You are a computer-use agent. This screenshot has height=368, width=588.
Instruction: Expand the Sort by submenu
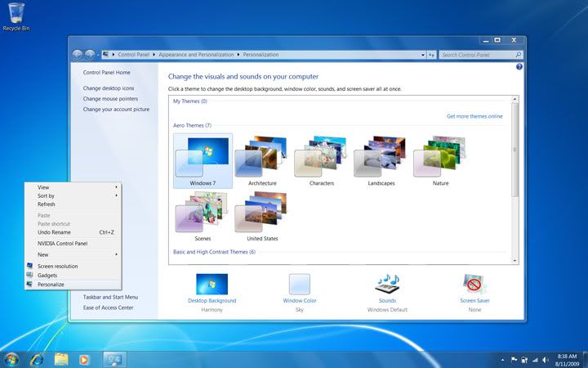[x=116, y=195]
